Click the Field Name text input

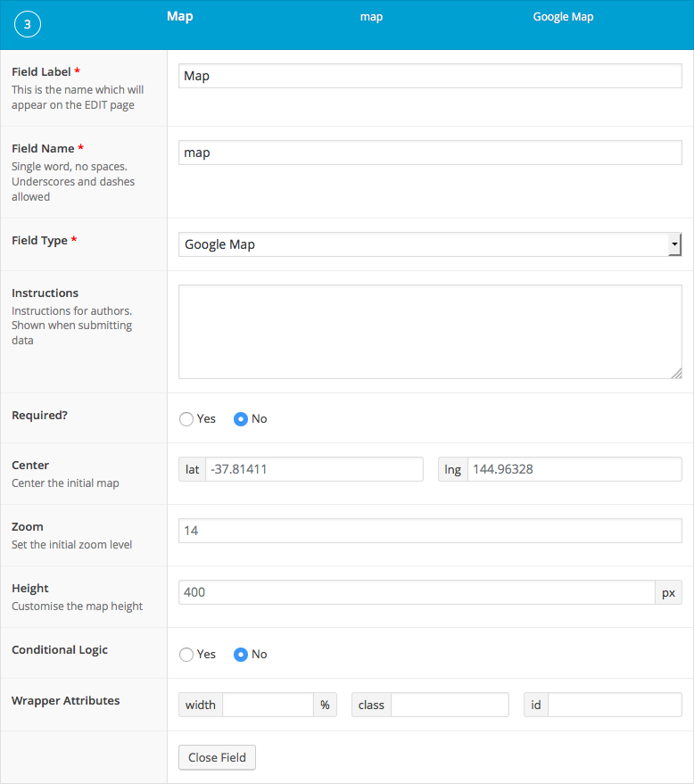coord(430,153)
